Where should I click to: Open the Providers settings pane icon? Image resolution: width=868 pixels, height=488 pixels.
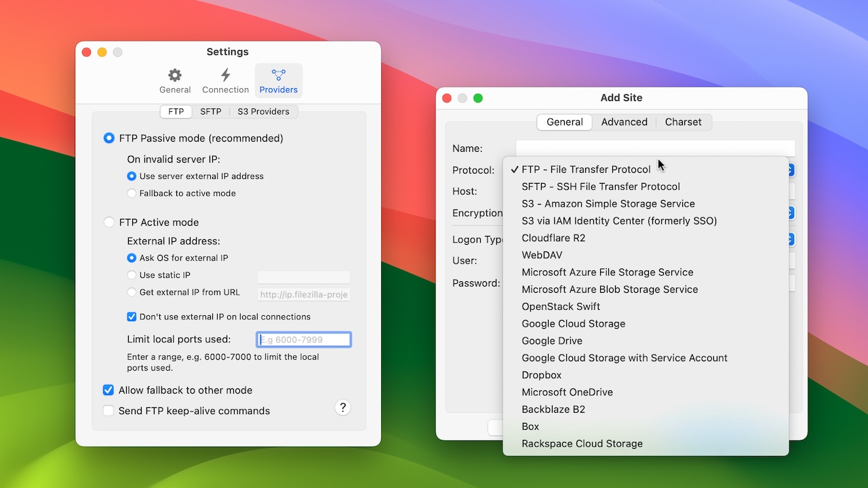[x=279, y=81]
